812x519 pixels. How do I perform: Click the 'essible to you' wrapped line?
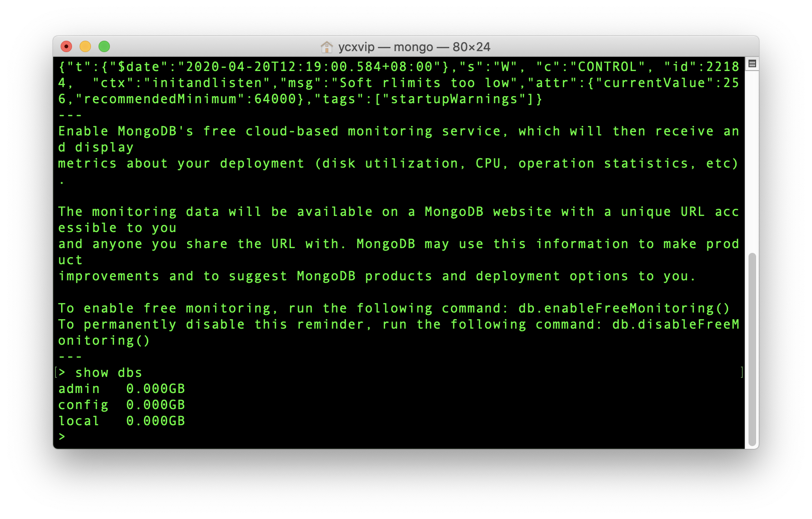(x=117, y=228)
